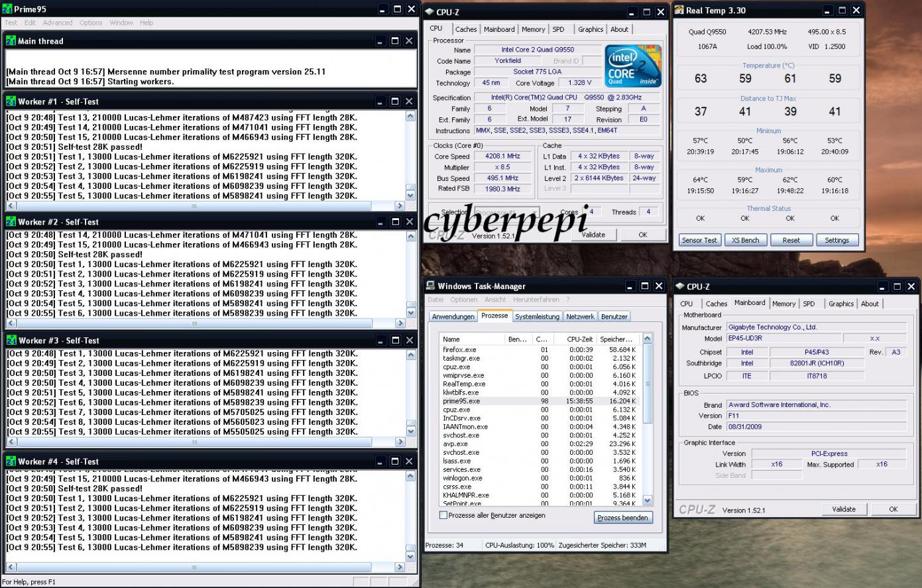Switch to Systemleistung tab in Task-Manager
Viewport: 922px width, 588px height.
click(x=538, y=317)
